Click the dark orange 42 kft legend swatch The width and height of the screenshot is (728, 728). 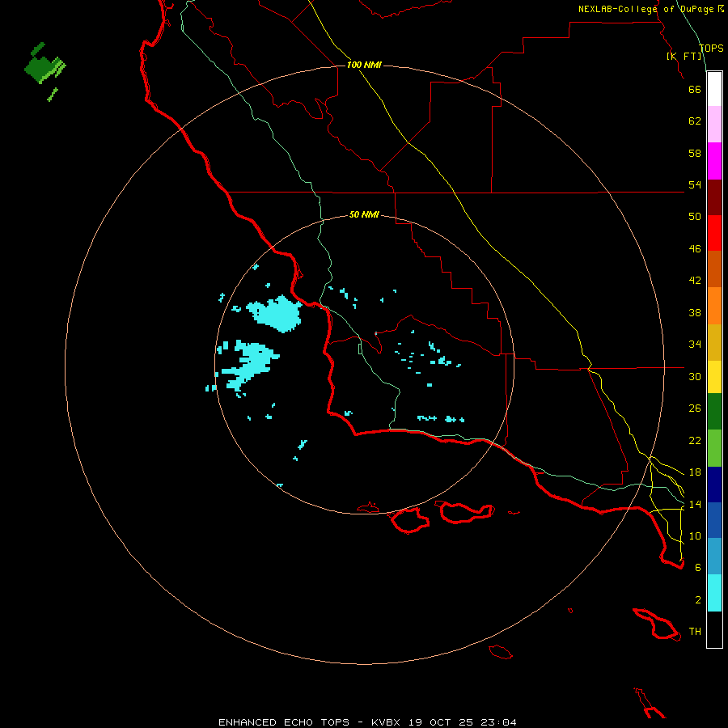click(714, 269)
